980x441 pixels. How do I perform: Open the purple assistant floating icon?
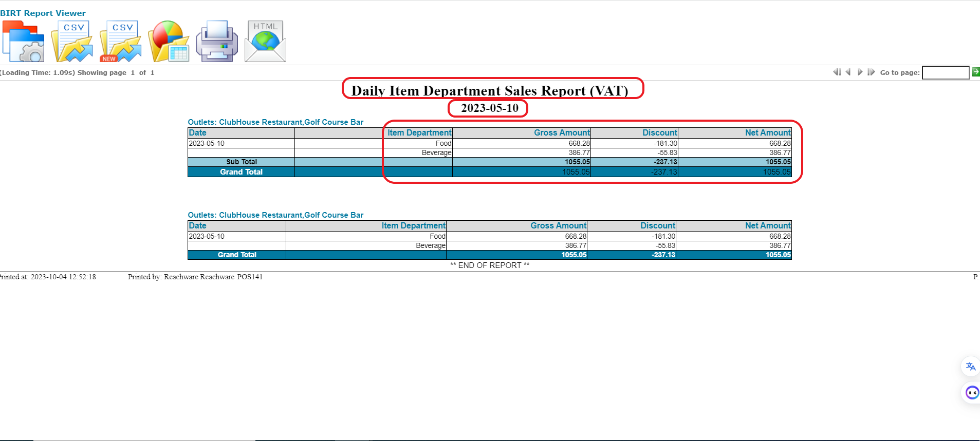tap(971, 393)
